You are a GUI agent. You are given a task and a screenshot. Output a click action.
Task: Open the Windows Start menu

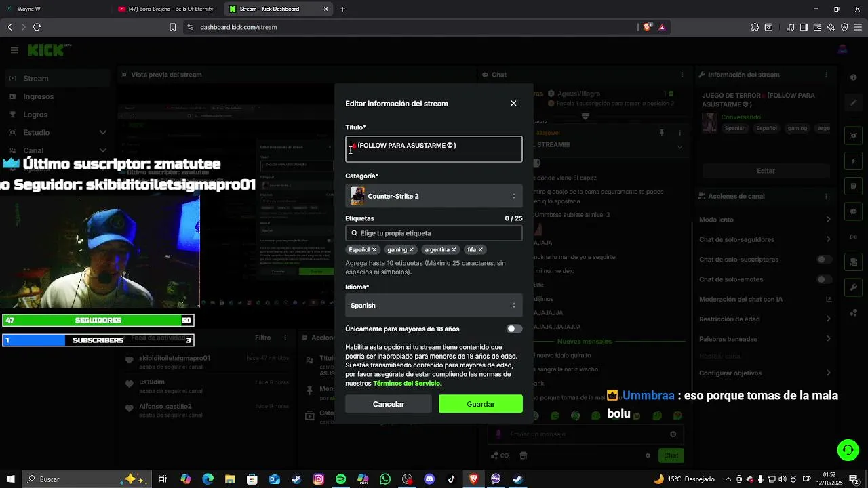click(x=10, y=479)
